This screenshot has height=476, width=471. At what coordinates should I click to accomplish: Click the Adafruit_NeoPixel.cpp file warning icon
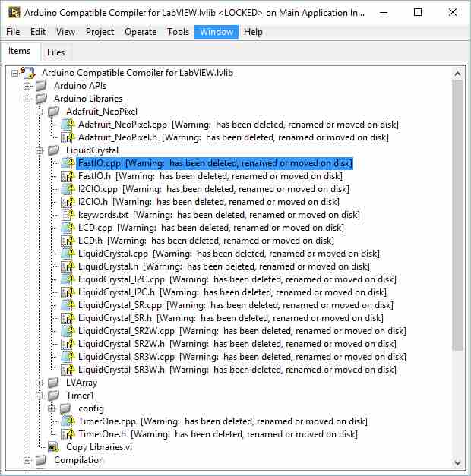tap(68, 125)
